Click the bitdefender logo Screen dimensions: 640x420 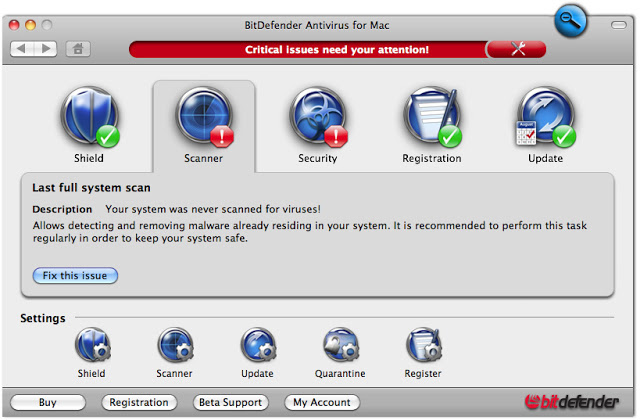coord(571,402)
